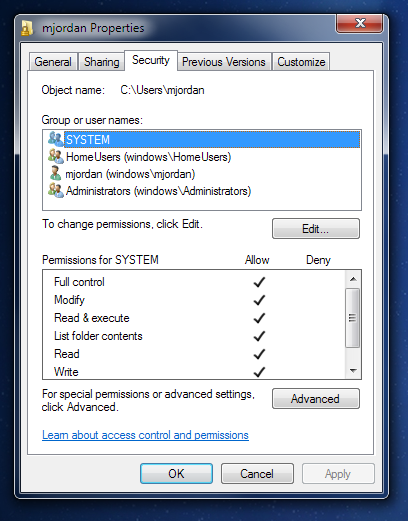Open the access control and permissions link
This screenshot has height=521, width=408.
(145, 435)
